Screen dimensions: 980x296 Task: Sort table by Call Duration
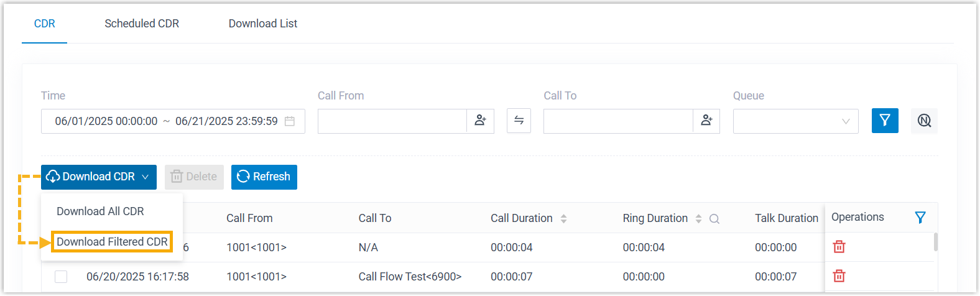tap(563, 219)
